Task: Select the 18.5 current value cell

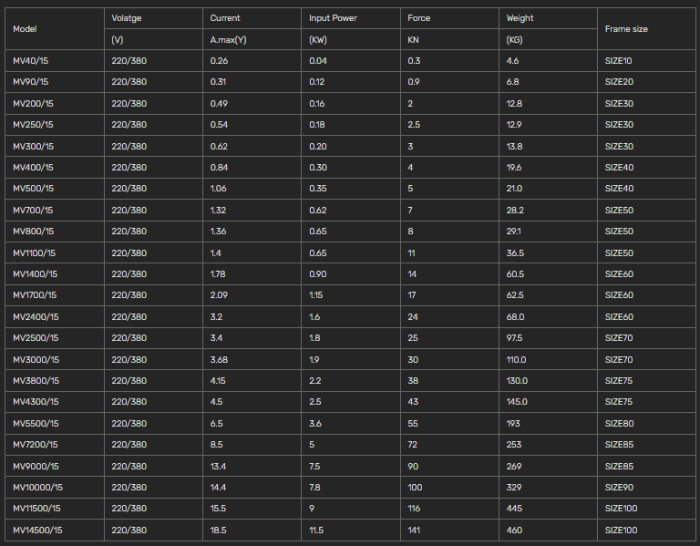Action: tap(219, 530)
